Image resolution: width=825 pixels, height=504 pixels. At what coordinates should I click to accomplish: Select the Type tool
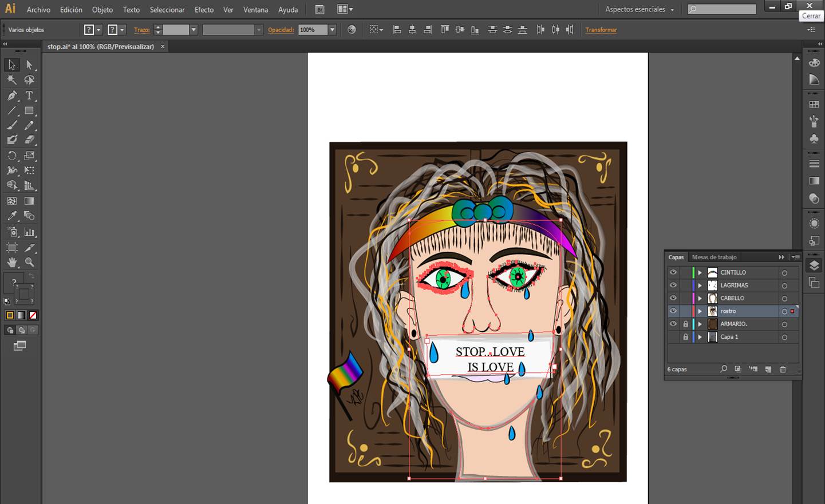29,96
